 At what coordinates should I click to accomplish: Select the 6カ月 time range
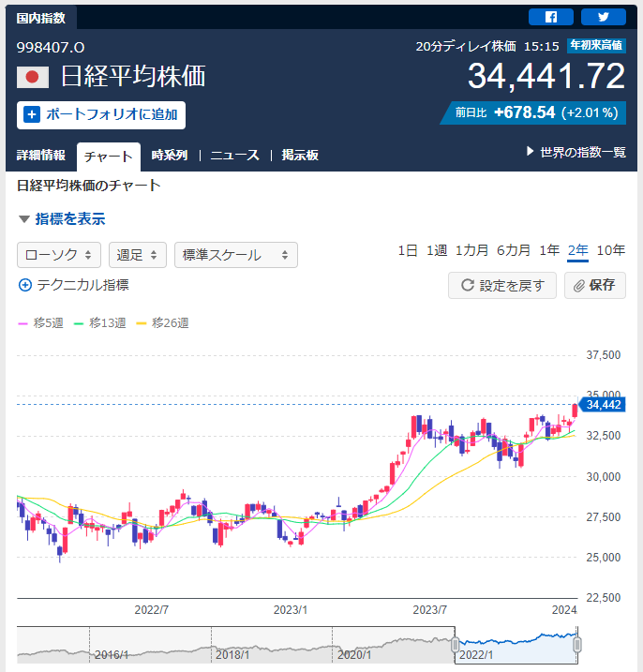514,250
